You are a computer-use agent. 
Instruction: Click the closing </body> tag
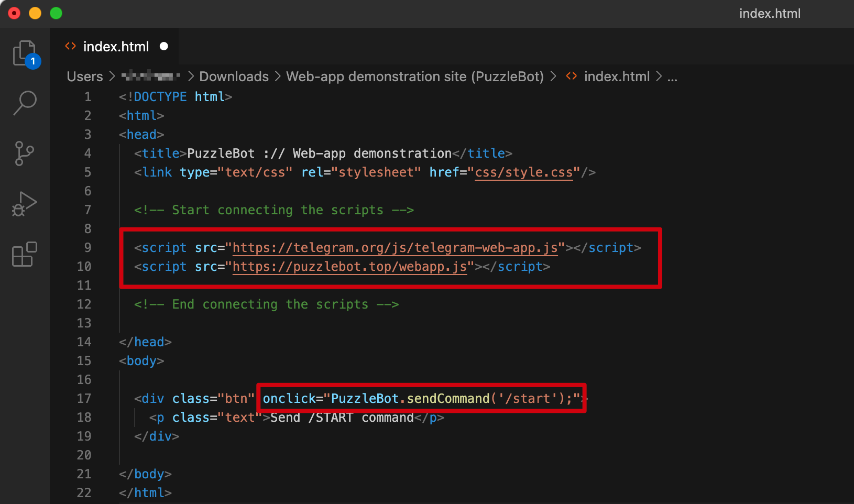(x=145, y=474)
